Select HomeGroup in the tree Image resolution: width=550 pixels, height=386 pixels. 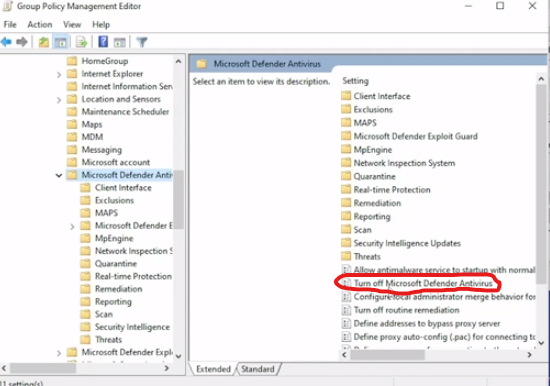tap(105, 61)
